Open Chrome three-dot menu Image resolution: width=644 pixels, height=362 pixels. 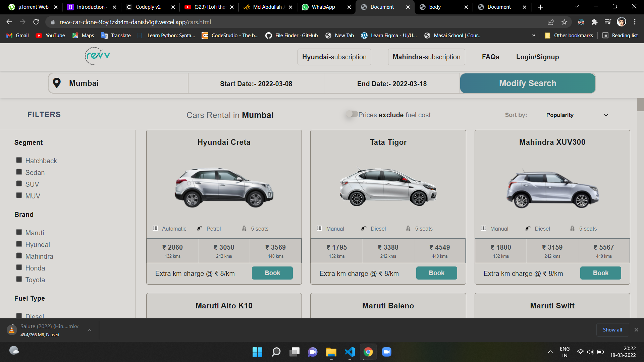coord(635,22)
